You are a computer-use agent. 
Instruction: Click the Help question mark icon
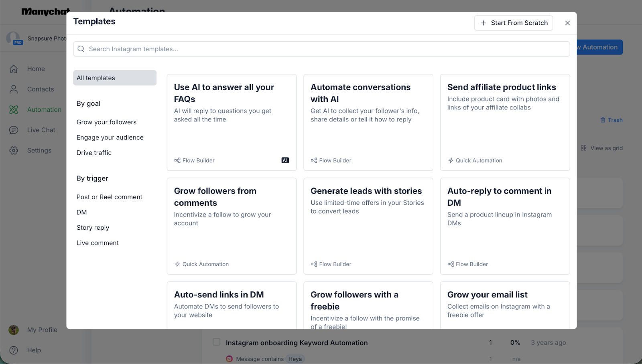[x=14, y=350]
